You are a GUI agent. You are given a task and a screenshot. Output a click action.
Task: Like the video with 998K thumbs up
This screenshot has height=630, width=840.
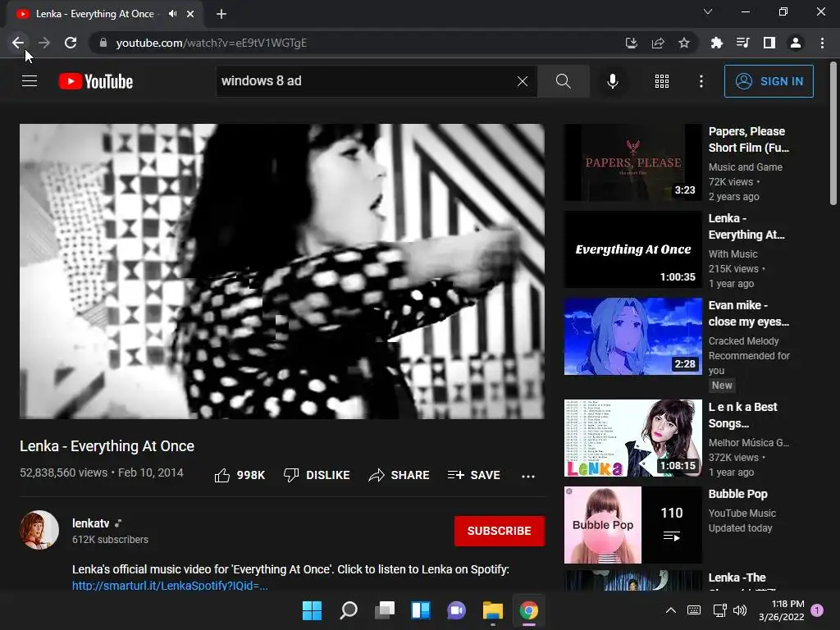[240, 475]
